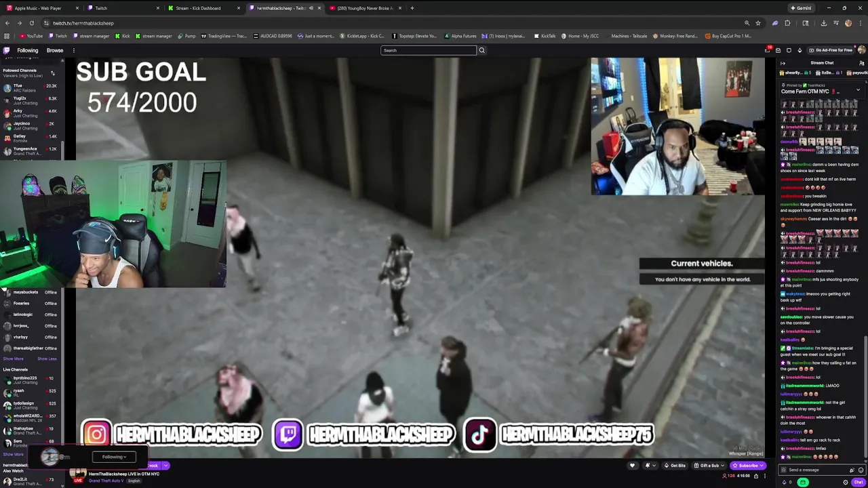Open YungeenAce channel in sidebar

click(30, 151)
